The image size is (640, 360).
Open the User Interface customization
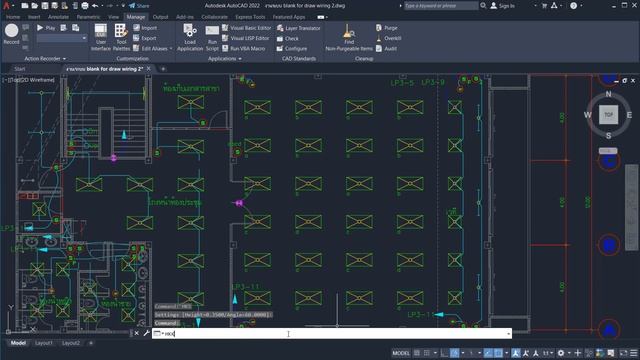pyautogui.click(x=100, y=37)
